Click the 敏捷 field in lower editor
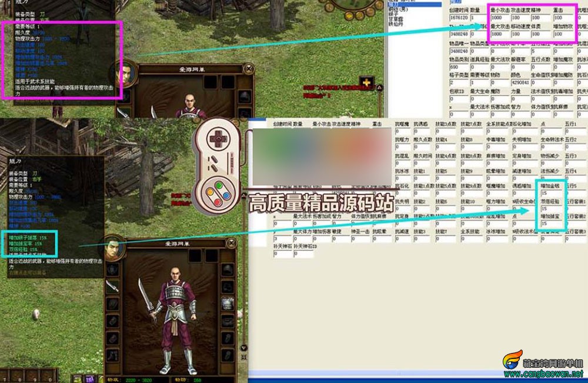 coord(340,239)
